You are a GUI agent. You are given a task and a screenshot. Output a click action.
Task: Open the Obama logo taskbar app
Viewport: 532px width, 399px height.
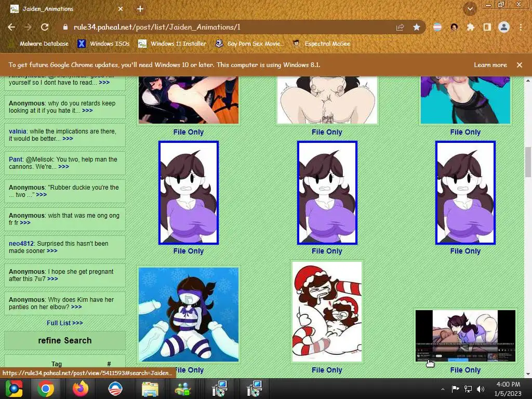[x=115, y=389]
